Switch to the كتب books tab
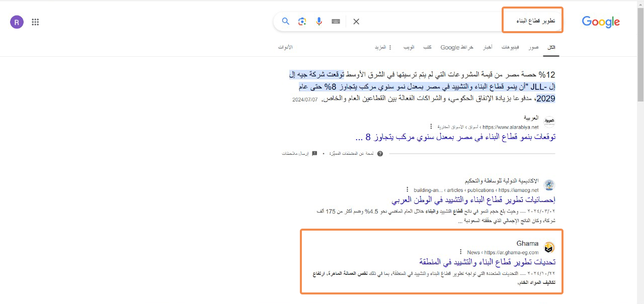 coord(427,47)
